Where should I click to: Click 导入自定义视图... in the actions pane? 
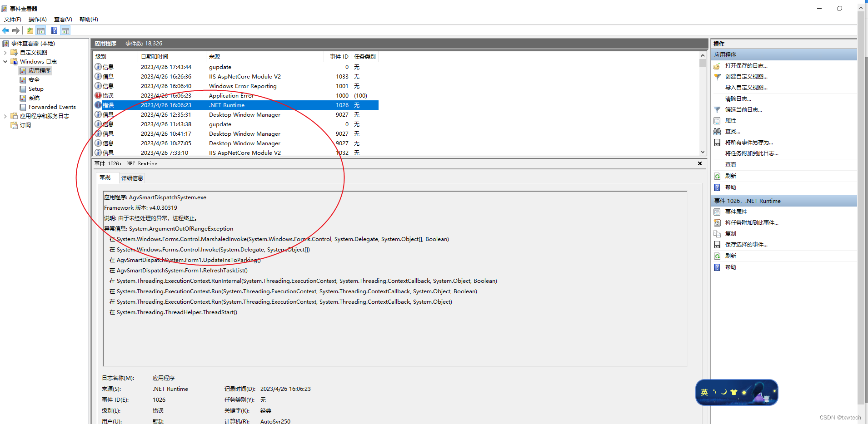pyautogui.click(x=746, y=88)
